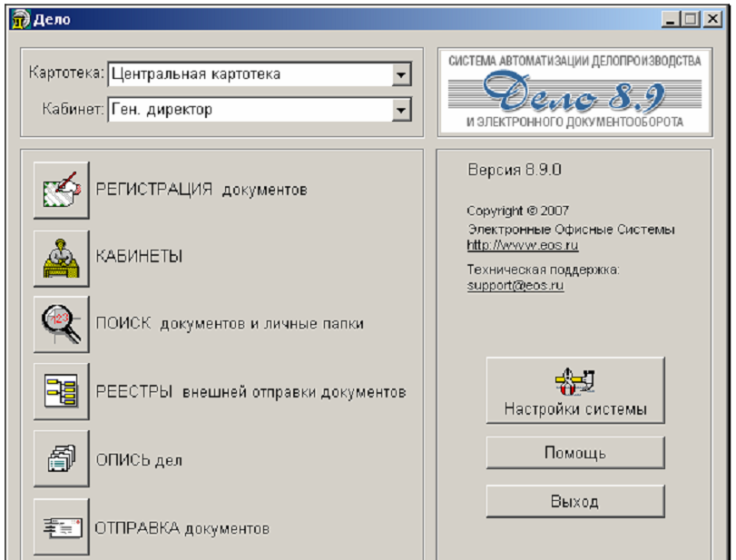736x560 pixels.
Task: Click the Кабинет: label
Action: click(73, 109)
